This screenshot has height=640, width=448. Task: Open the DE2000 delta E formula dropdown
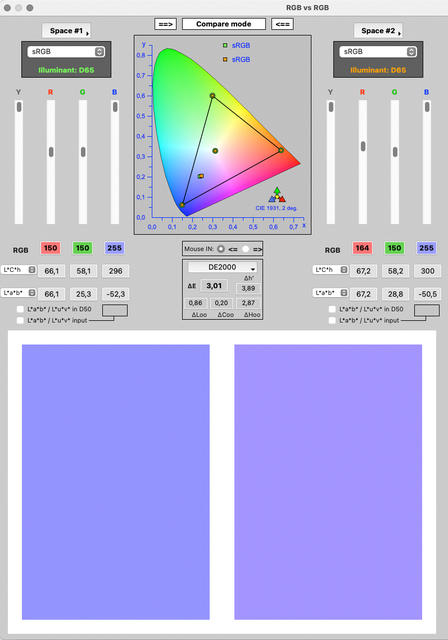[x=222, y=267]
